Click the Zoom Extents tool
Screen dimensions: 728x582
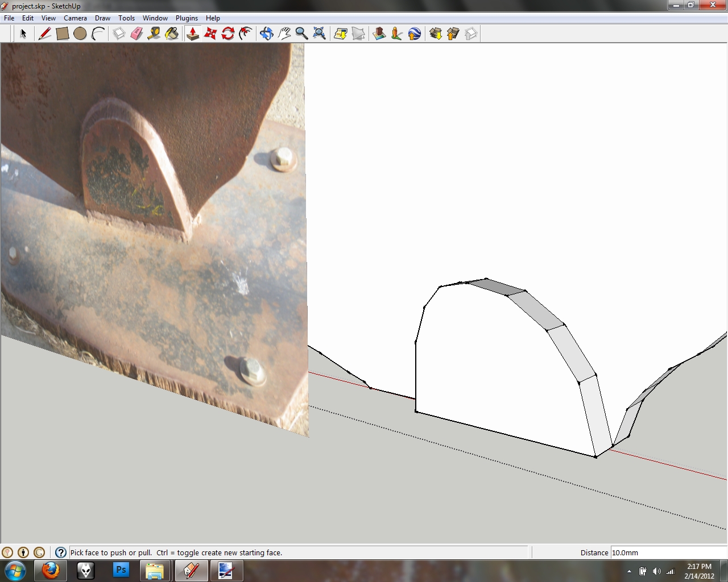(319, 34)
